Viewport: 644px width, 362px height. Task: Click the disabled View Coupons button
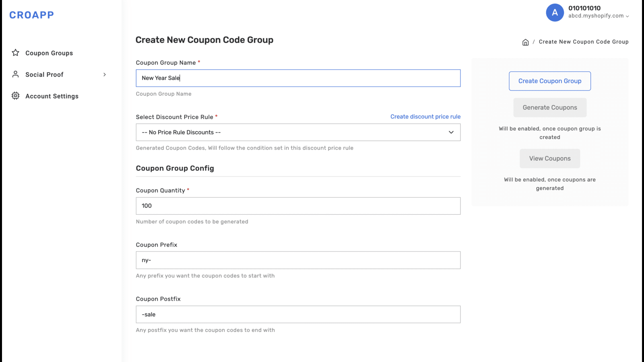click(549, 158)
